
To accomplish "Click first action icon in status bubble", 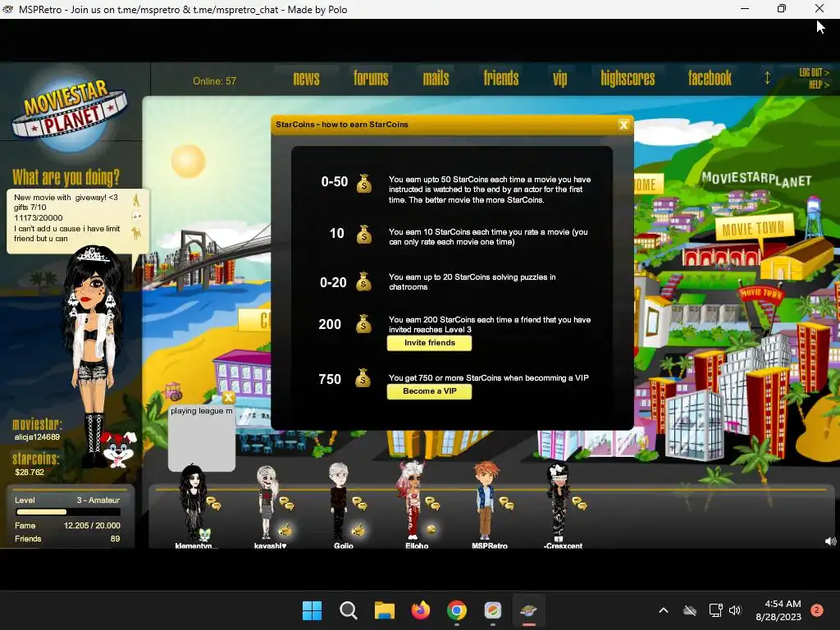I will (x=136, y=200).
